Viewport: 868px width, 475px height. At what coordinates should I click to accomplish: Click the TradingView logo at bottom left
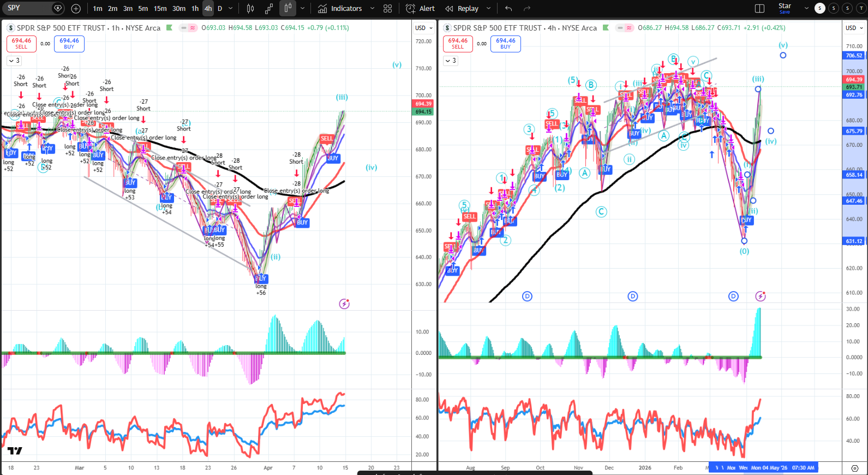[15, 450]
